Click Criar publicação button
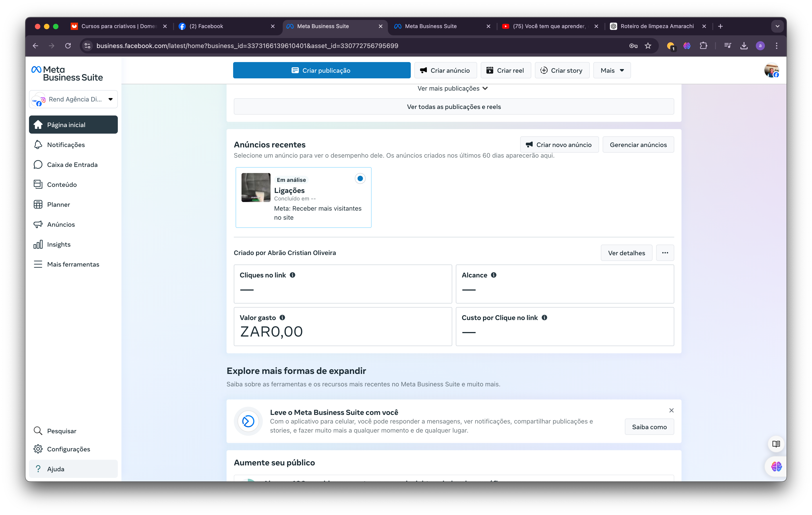Viewport: 812px width, 515px height. (x=322, y=70)
